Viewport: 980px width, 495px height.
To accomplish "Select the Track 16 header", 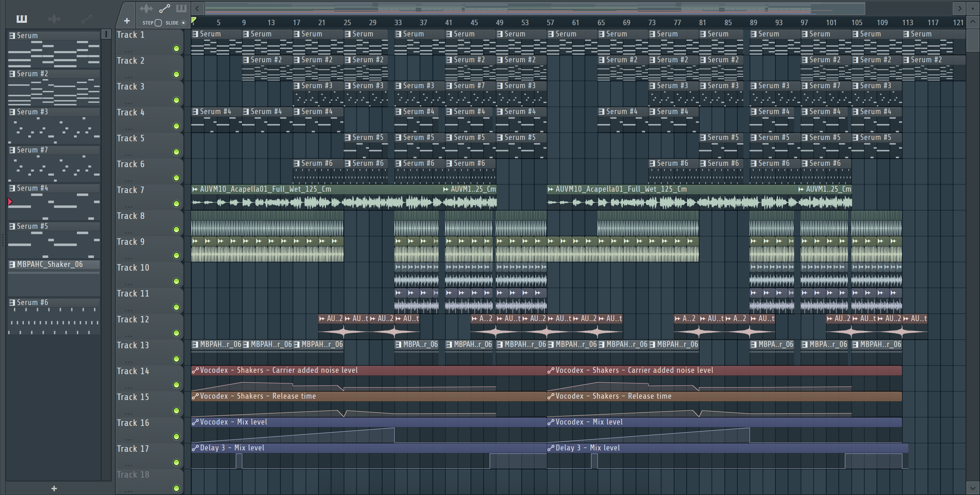I will click(x=149, y=430).
